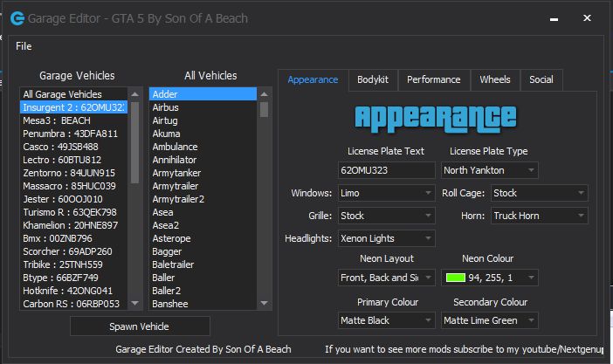Image resolution: width=613 pixels, height=364 pixels.
Task: Select Airbus in All Vehicles list
Action: click(x=203, y=107)
